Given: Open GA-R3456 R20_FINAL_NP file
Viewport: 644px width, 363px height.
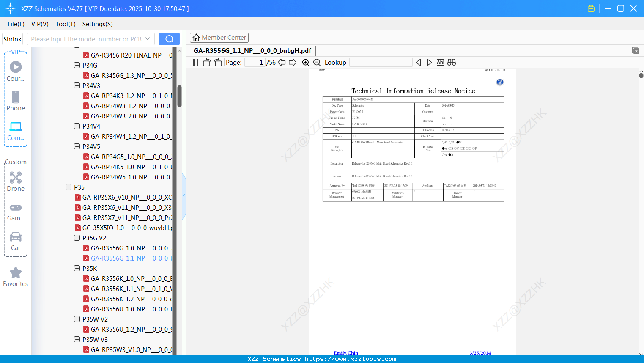Looking at the screenshot, I should coord(127,55).
